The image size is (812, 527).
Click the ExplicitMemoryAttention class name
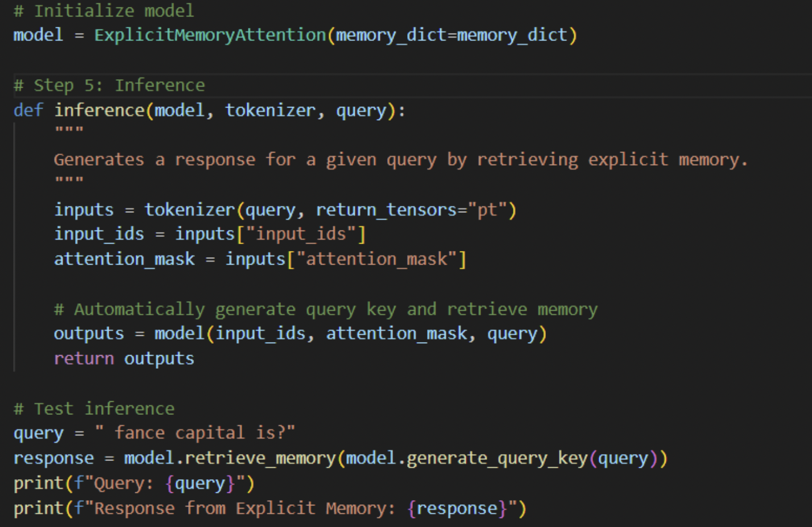coord(210,35)
